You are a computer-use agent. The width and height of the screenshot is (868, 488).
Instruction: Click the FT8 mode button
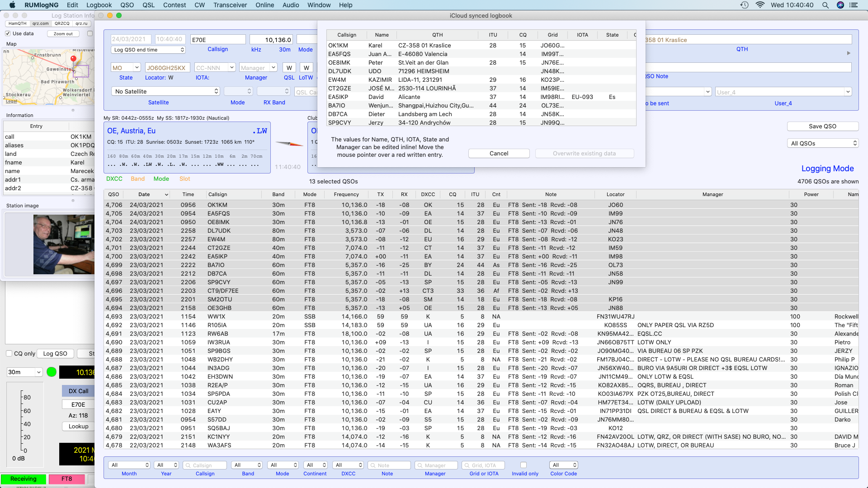point(66,479)
